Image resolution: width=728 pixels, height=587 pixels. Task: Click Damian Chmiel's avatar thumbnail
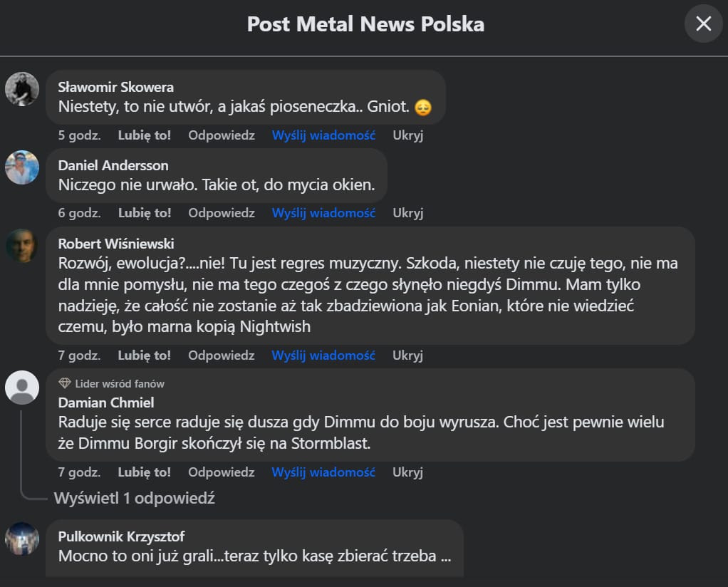[x=22, y=388]
